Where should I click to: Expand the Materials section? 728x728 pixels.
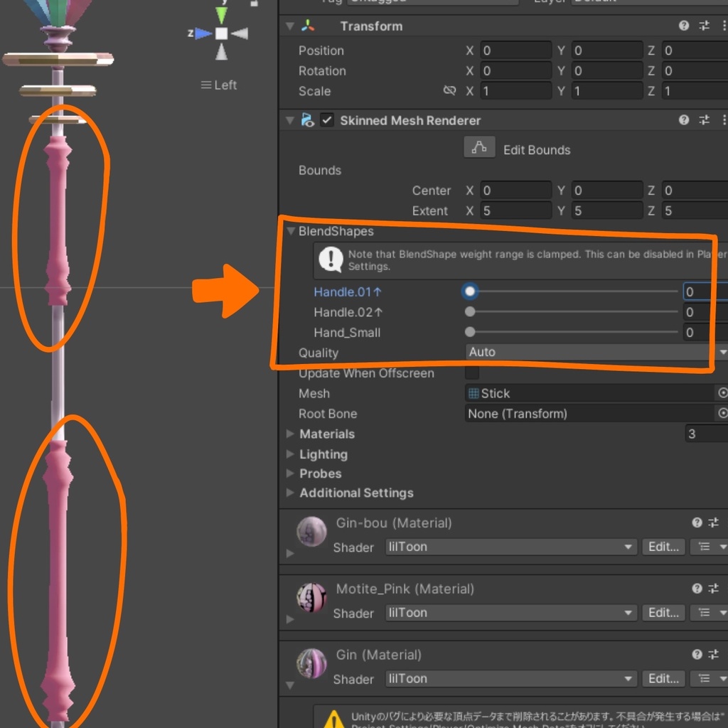click(x=289, y=434)
